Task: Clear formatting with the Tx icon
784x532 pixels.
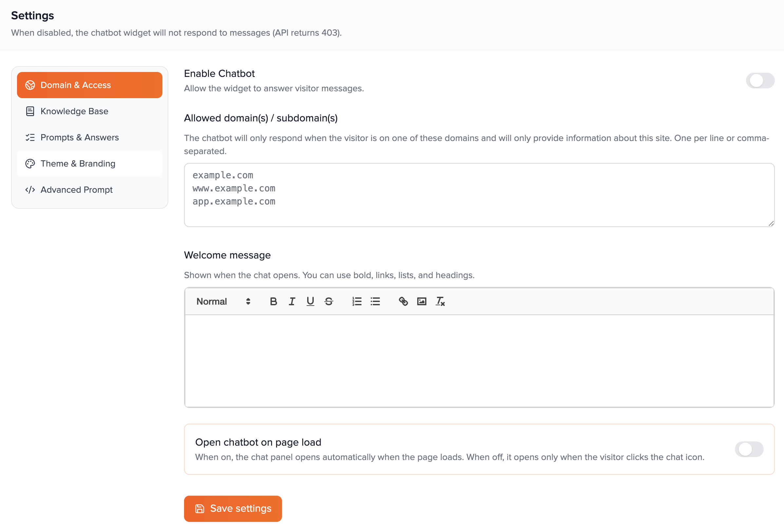Action: [440, 301]
